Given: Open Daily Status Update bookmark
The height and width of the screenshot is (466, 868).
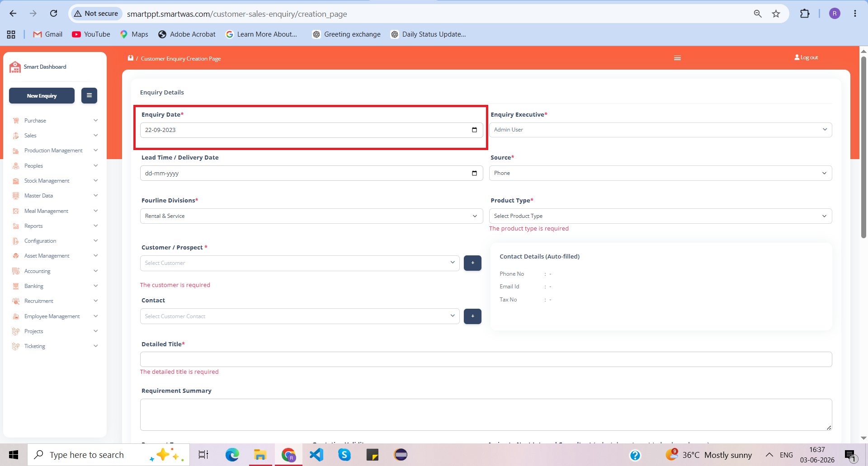Looking at the screenshot, I should tap(428, 34).
